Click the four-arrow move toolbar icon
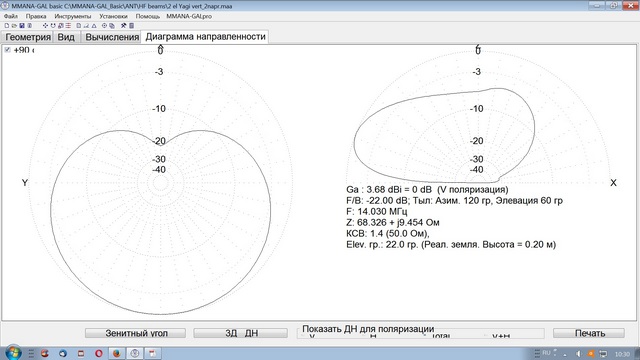This screenshot has height=360, width=640. click(45, 26)
